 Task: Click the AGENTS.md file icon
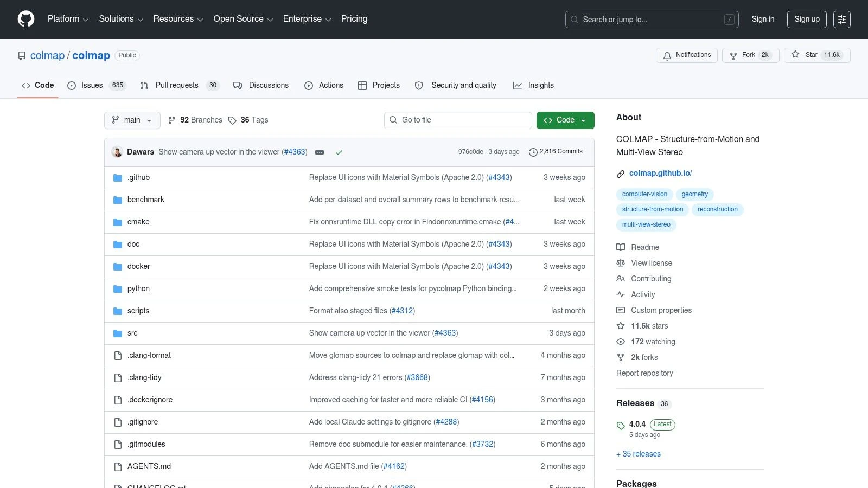pyautogui.click(x=118, y=467)
